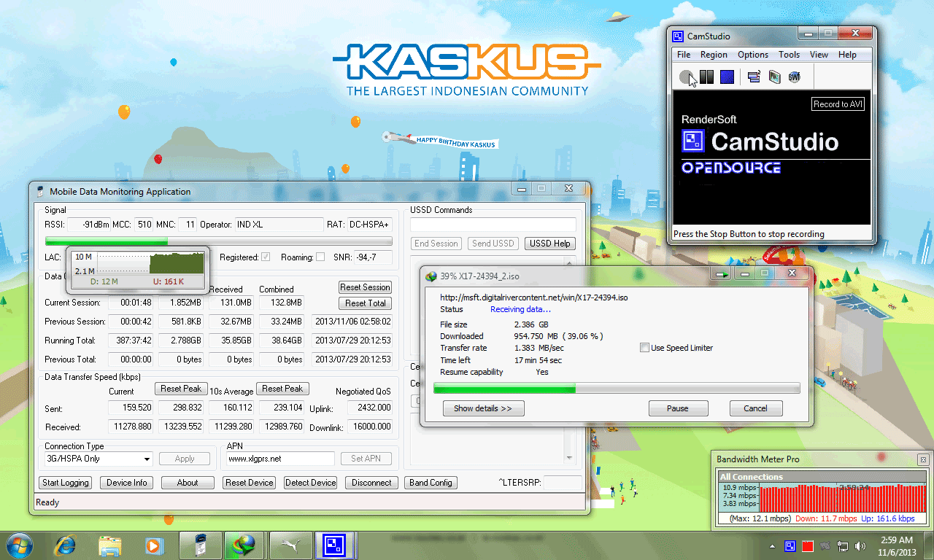This screenshot has width=934, height=560.
Task: Open the hidden icons tray arrow
Action: click(771, 545)
